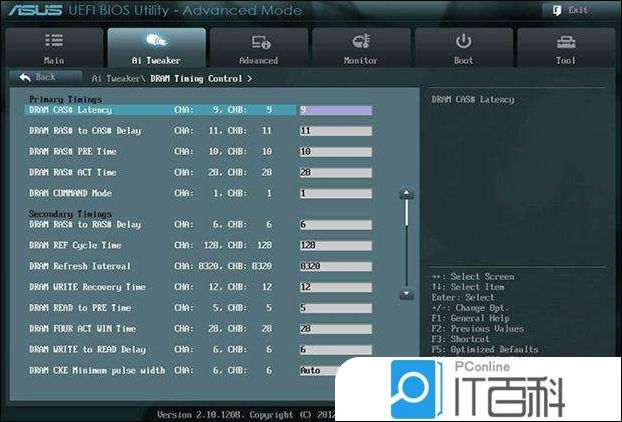
Task: Click the DRAM Refresh Interval CHA 8320 value
Action: pos(209,266)
